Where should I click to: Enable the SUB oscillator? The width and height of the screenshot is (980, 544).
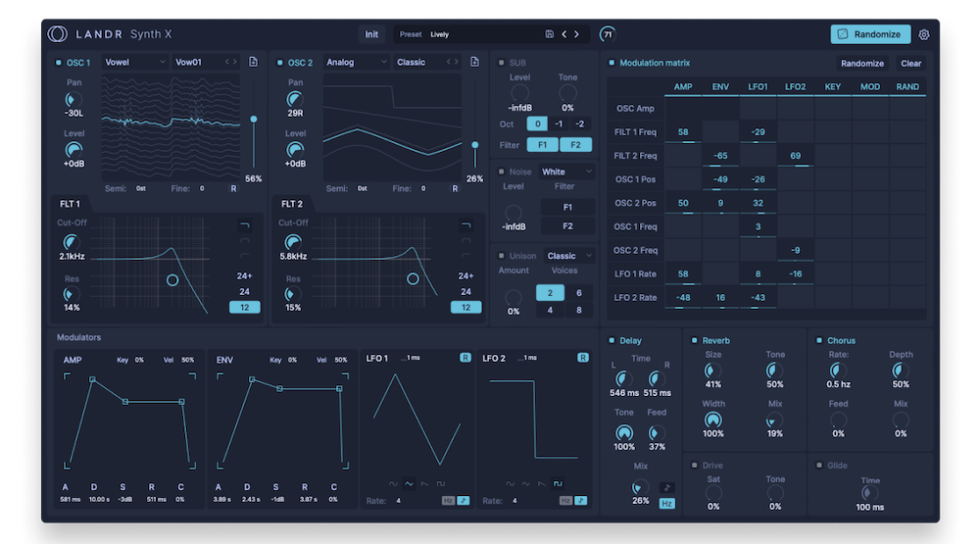tap(501, 63)
